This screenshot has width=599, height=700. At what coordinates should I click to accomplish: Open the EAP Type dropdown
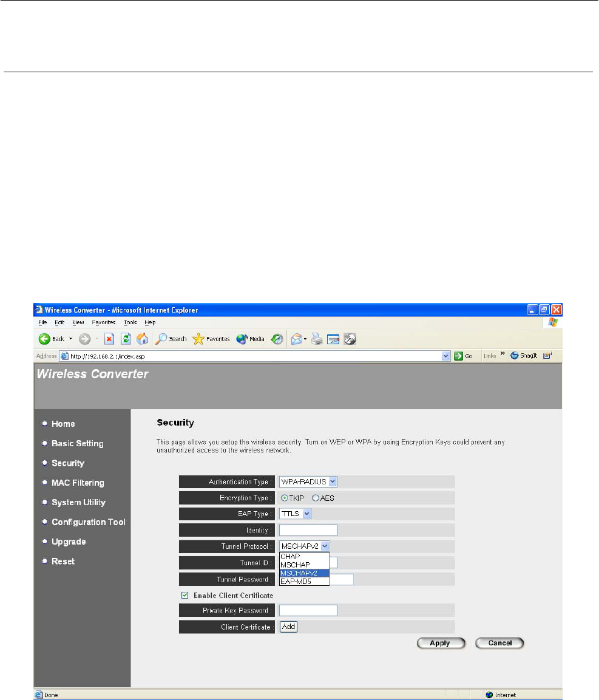(295, 514)
